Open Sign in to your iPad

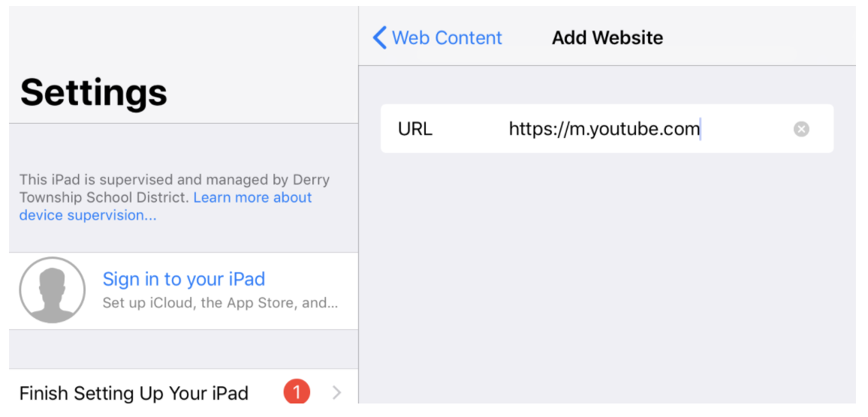[183, 280]
